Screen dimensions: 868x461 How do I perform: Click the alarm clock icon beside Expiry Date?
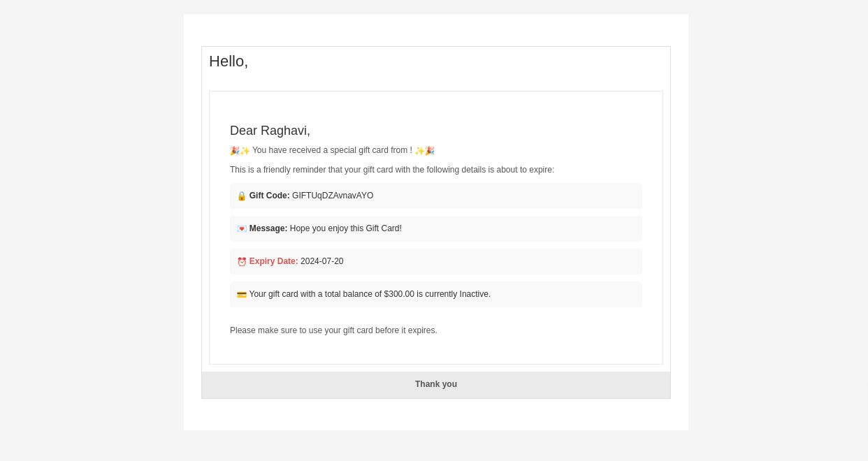[242, 261]
